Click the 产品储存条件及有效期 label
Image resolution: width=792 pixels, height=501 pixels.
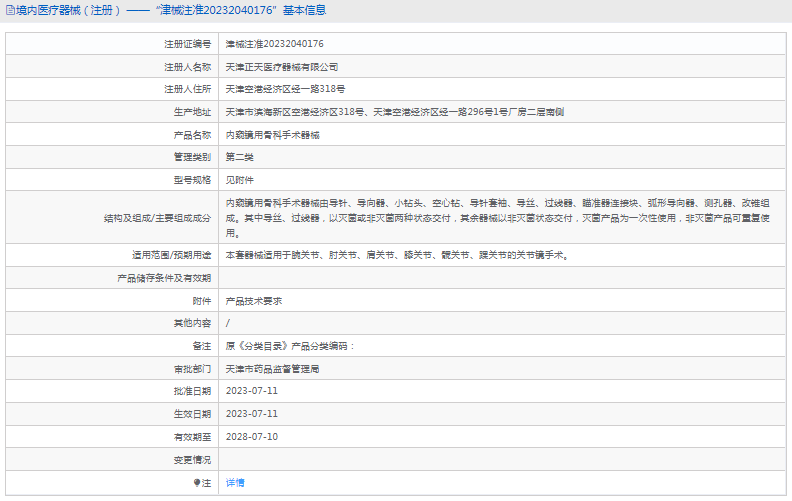tap(164, 278)
